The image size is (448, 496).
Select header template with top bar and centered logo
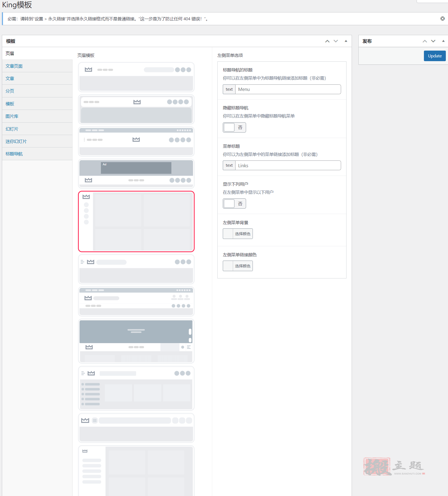point(136,142)
